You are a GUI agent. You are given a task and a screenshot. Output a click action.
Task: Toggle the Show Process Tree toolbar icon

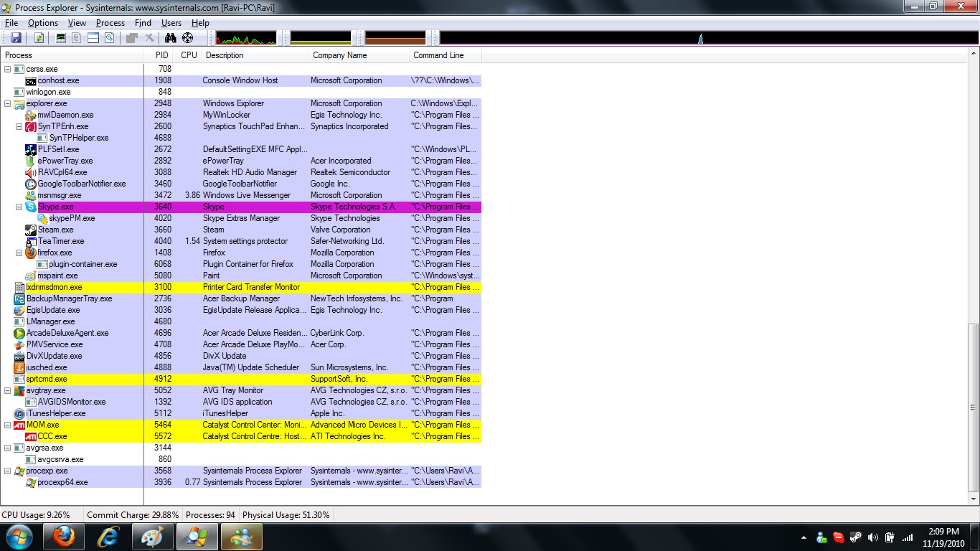click(x=77, y=38)
